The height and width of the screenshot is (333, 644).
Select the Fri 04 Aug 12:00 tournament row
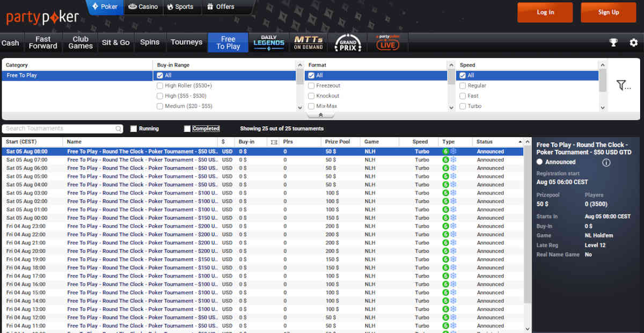(x=262, y=317)
